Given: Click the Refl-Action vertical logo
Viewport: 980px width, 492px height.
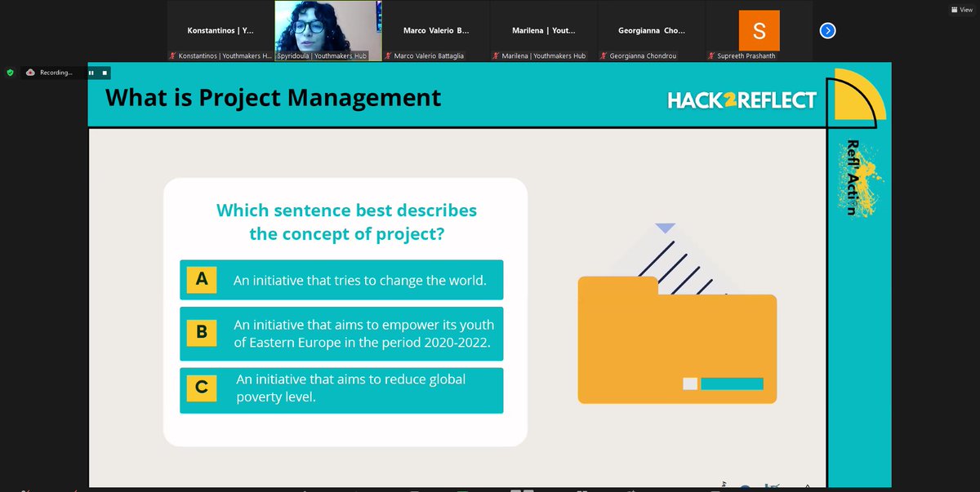Looking at the screenshot, I should pos(857,177).
